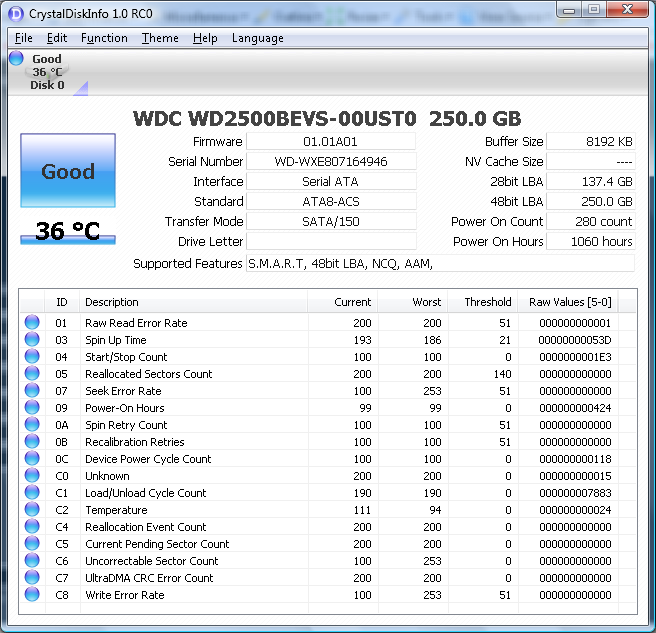The width and height of the screenshot is (656, 633).
Task: Click the Description column header
Action: pyautogui.click(x=193, y=302)
